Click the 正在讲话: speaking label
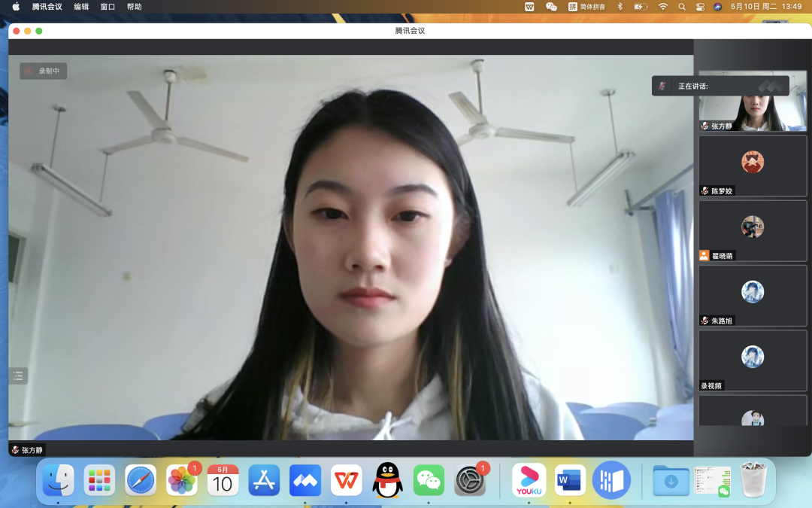 tap(693, 86)
